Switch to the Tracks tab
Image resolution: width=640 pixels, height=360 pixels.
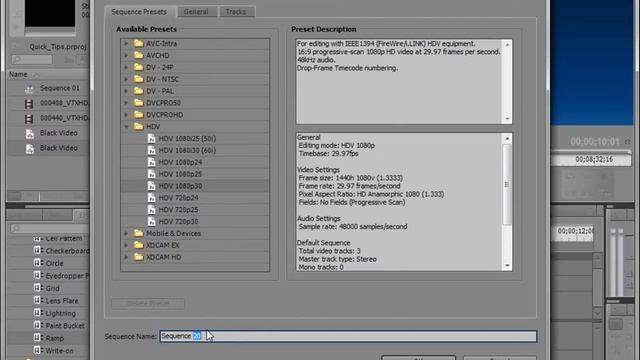236,12
